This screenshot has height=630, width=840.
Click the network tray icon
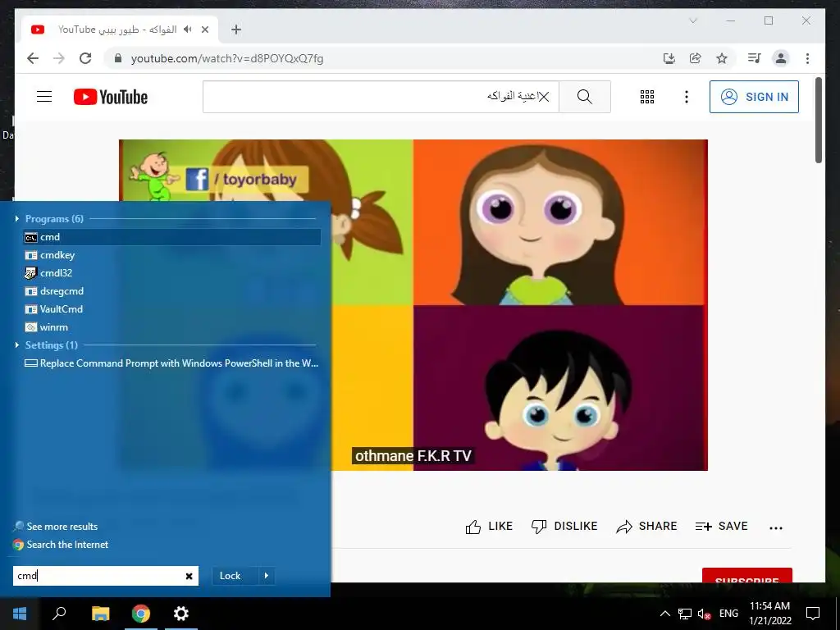pos(685,614)
